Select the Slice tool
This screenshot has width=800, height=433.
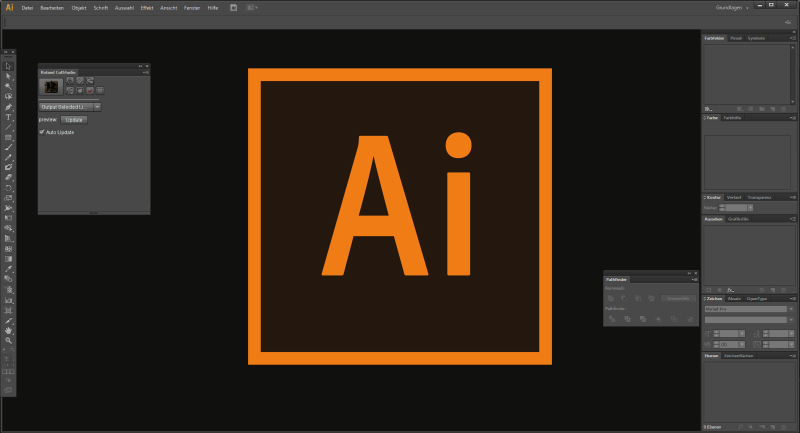[8, 321]
